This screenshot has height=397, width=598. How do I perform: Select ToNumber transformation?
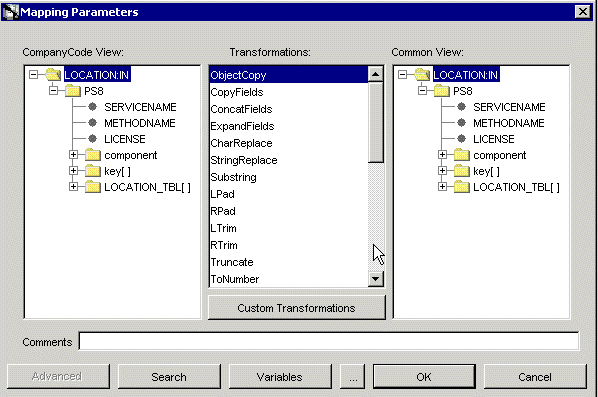point(289,279)
